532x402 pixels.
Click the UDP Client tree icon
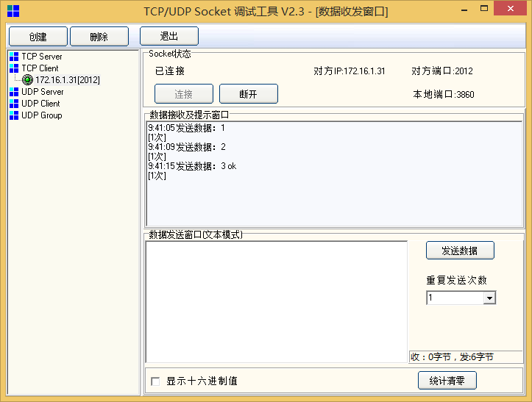pos(14,104)
